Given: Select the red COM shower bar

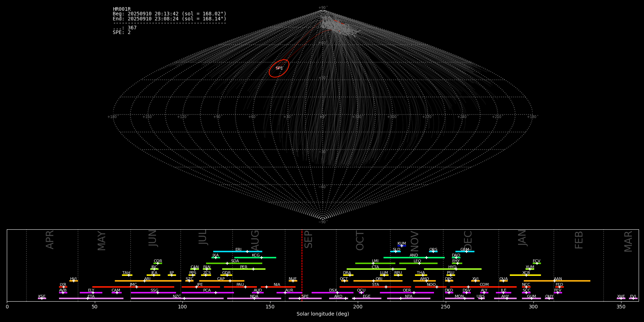Looking at the screenshot, I should pyautogui.click(x=483, y=287).
